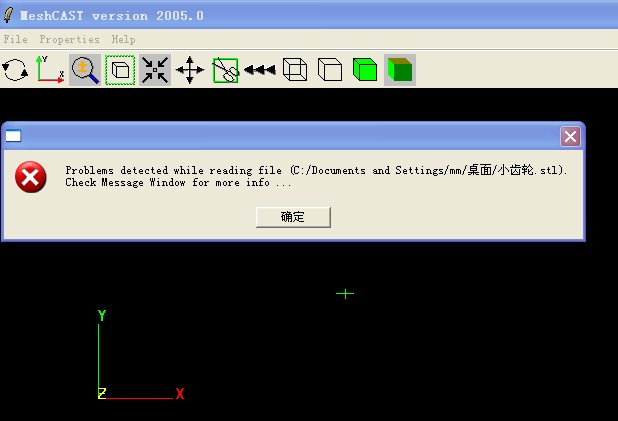Select the Pan four-arrow tool

190,70
